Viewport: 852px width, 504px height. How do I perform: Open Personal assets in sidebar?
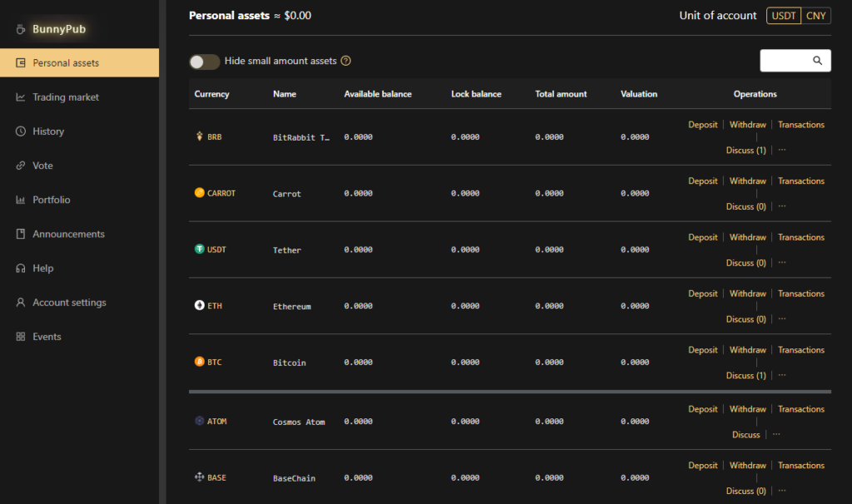point(79,63)
